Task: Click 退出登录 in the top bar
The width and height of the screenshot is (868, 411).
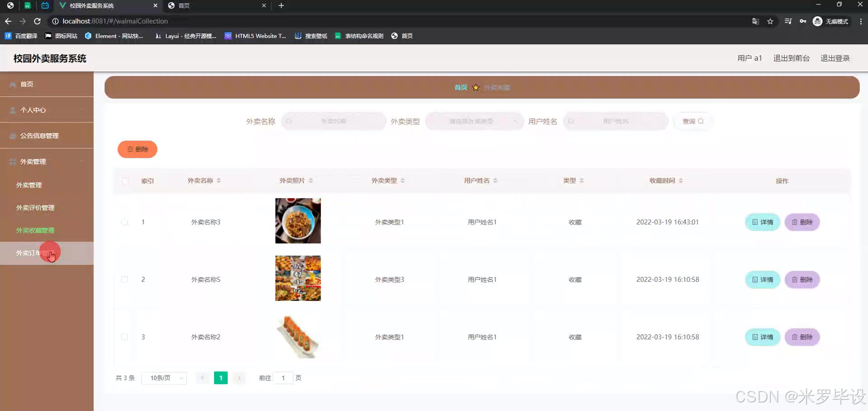Action: coord(835,58)
